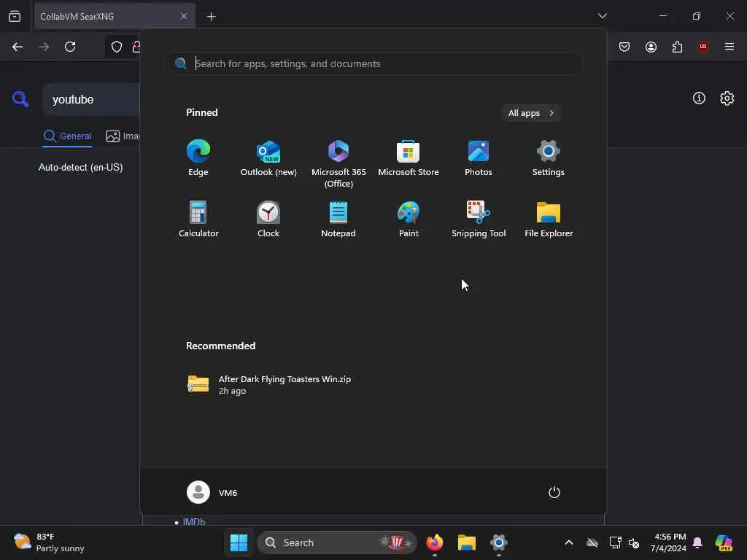747x560 pixels.
Task: Open uBlock Origin extension icon
Action: click(x=703, y=47)
